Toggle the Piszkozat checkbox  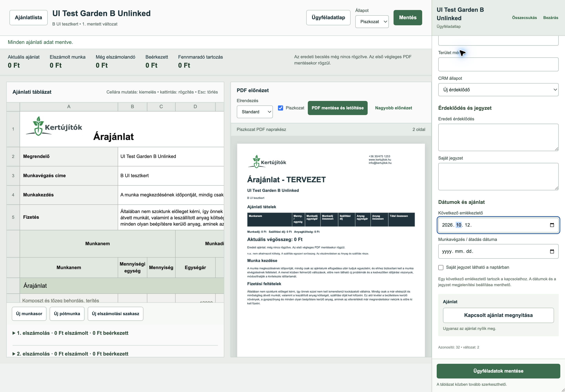(x=280, y=108)
